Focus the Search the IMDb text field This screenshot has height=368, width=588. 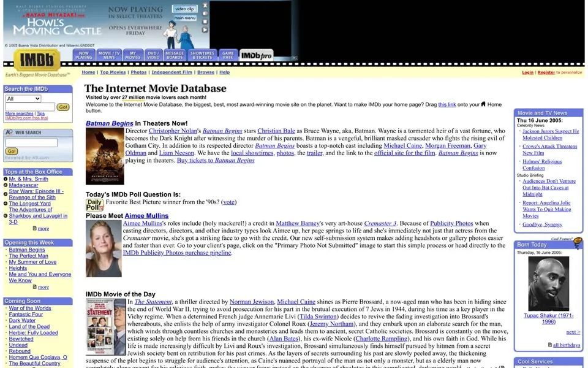[30, 107]
